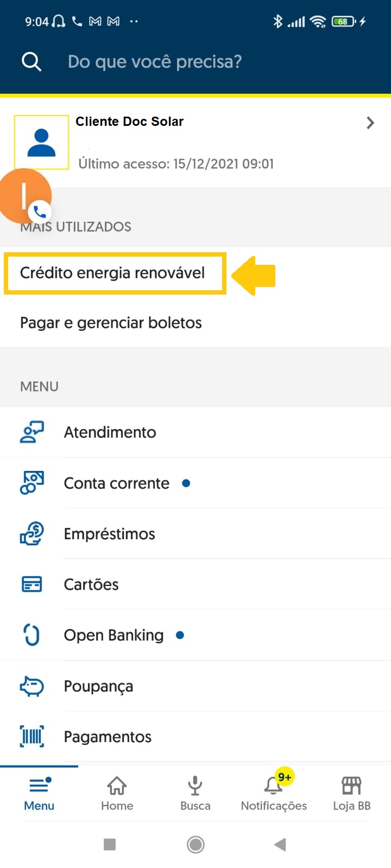The image size is (391, 868).
Task: Select the Menu tab
Action: [x=39, y=793]
